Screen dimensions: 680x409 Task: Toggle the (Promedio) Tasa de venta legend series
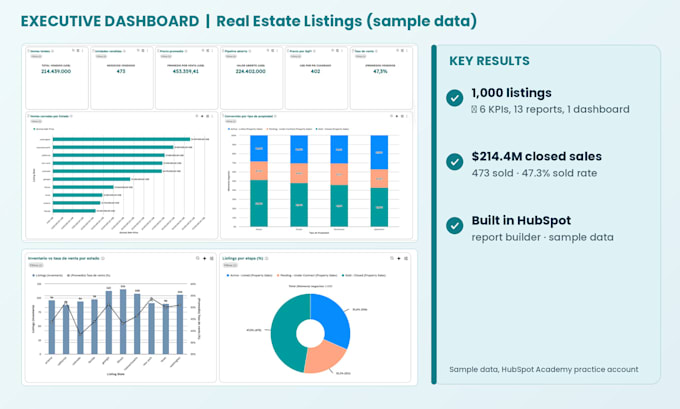(89, 275)
